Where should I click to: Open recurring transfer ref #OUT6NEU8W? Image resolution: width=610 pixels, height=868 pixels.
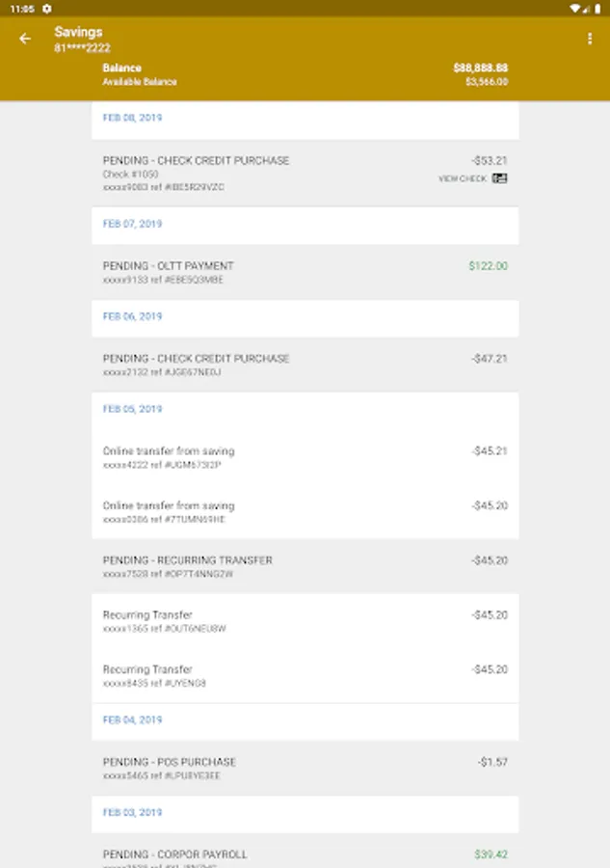coord(305,621)
